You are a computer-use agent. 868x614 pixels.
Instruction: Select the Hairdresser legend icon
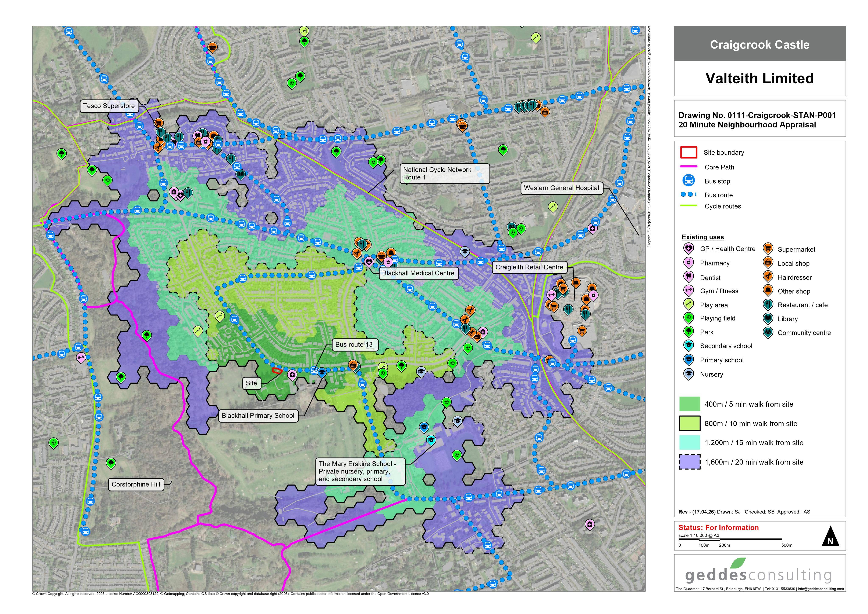click(x=768, y=277)
